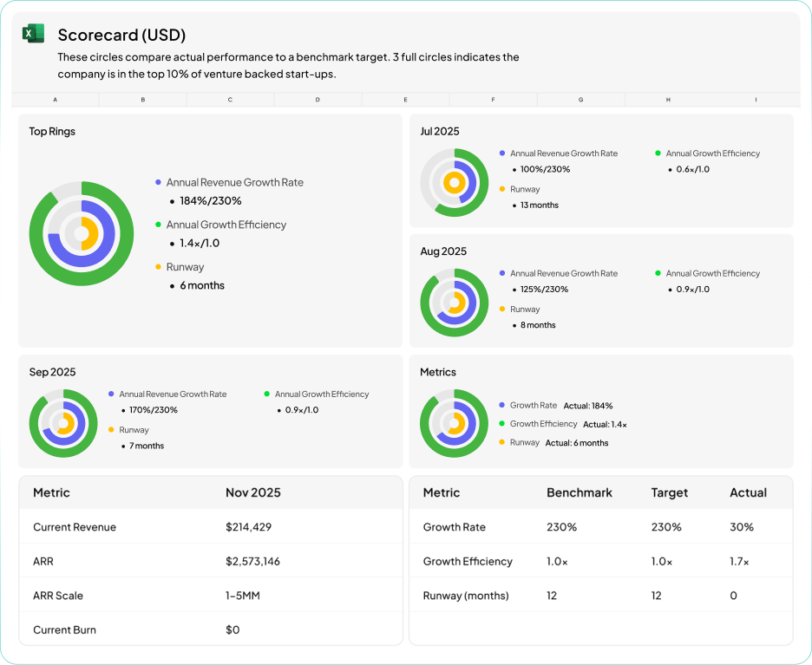This screenshot has height=665, width=812.
Task: Click the Current Burn $0 cell
Action: [x=232, y=629]
